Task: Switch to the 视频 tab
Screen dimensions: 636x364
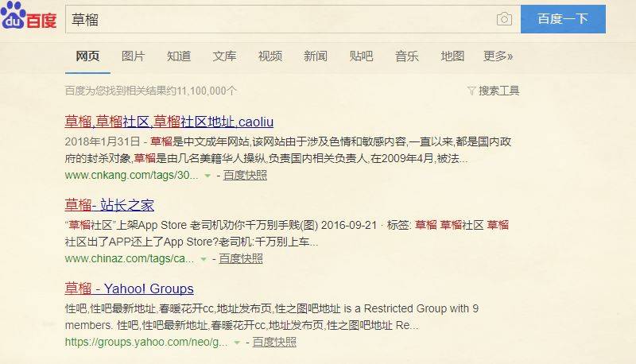Action: [270, 56]
